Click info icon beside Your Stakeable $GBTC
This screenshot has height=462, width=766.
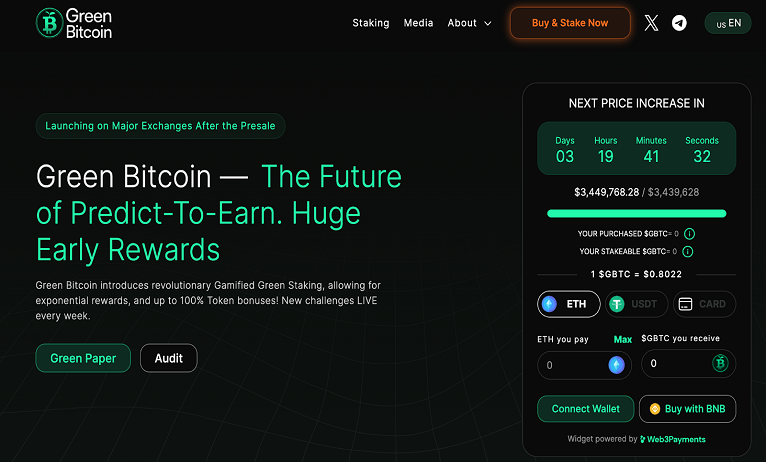point(687,252)
